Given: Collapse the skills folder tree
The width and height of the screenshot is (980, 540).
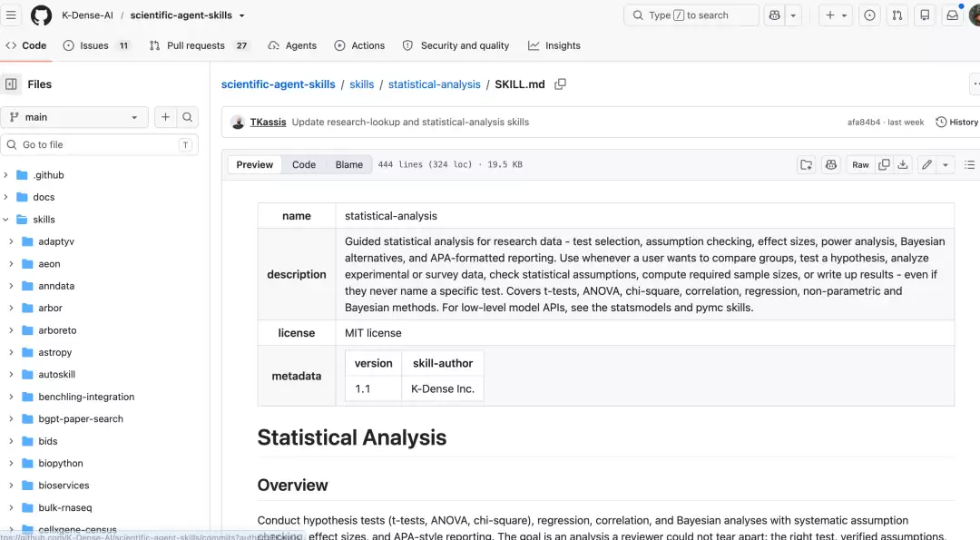Looking at the screenshot, I should pos(5,220).
